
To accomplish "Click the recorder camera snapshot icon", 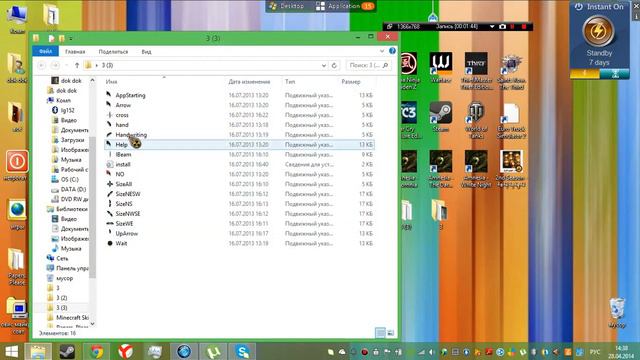I will pos(502,27).
